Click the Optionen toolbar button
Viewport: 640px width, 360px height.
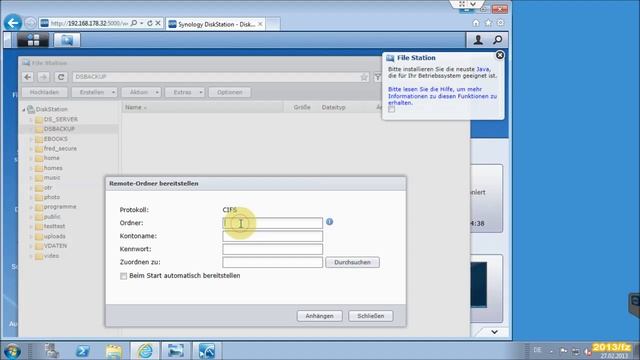pos(230,92)
